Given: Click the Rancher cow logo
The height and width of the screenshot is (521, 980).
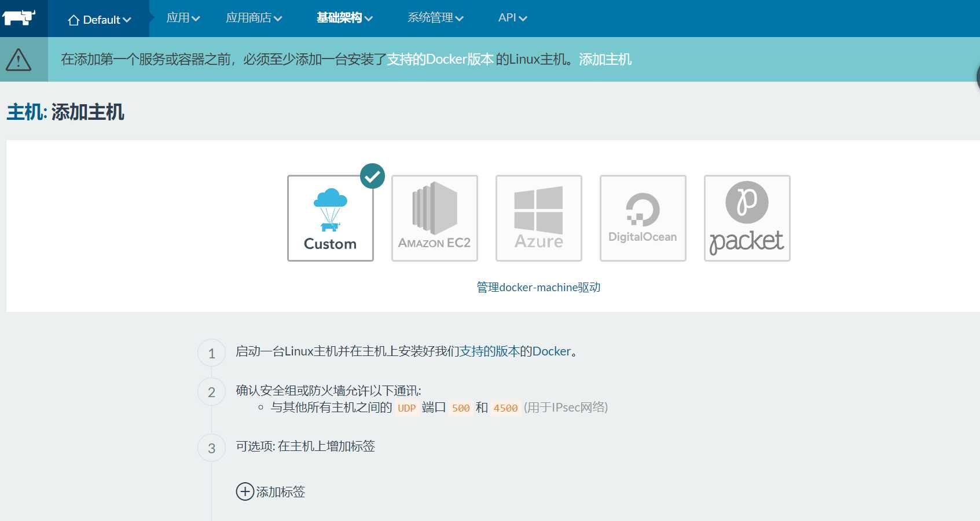Looking at the screenshot, I should pos(19,18).
